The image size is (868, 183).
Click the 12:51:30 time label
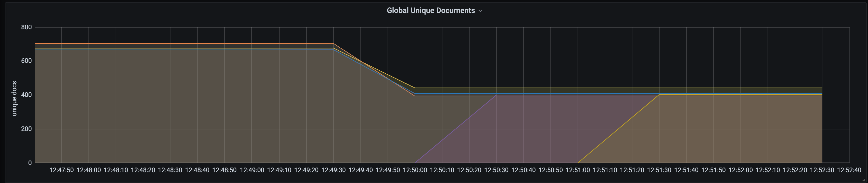click(659, 170)
